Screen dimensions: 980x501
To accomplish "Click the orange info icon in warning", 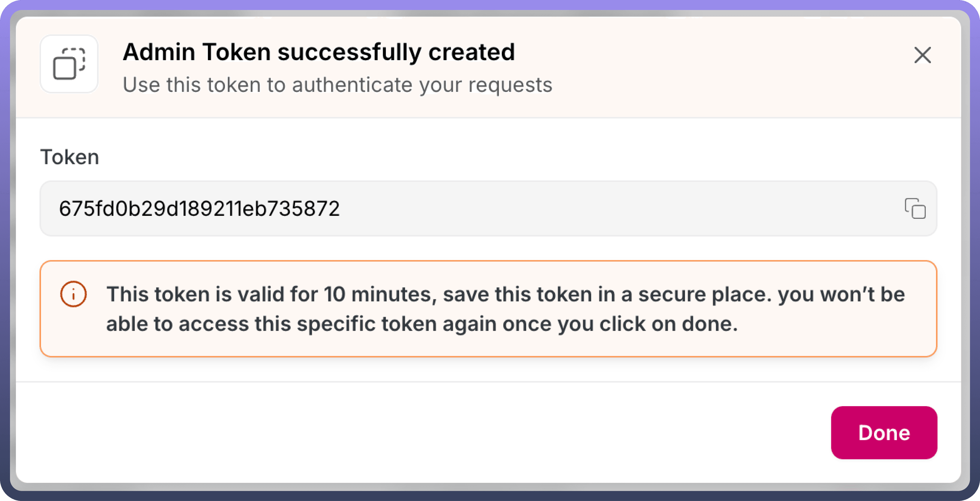I will click(73, 294).
